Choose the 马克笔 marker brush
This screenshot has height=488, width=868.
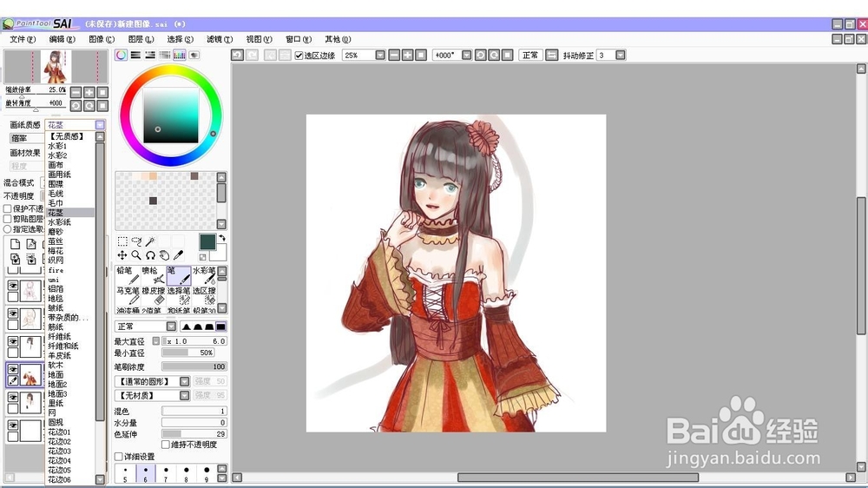click(x=128, y=295)
